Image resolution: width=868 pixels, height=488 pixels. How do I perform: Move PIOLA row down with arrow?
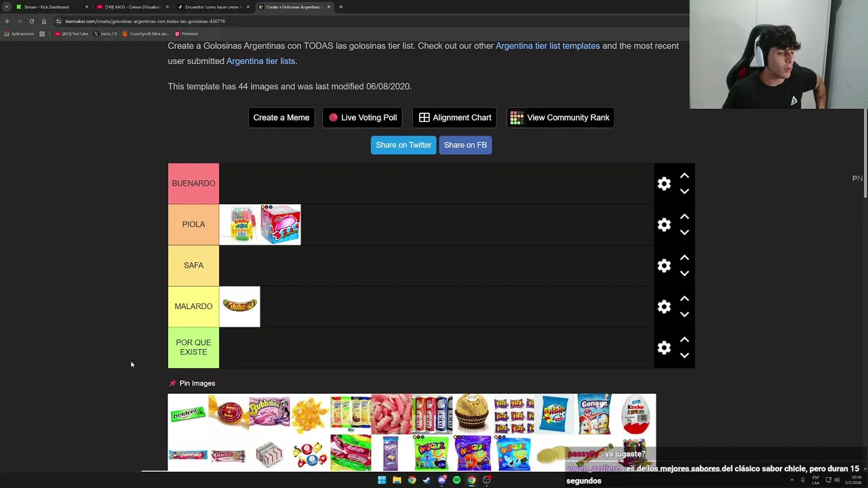684,232
